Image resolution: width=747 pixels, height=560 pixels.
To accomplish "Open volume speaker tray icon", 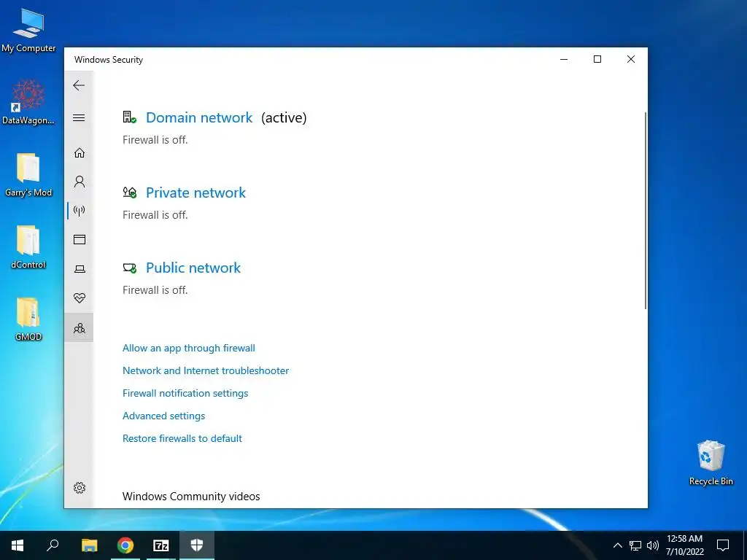I will click(x=653, y=545).
